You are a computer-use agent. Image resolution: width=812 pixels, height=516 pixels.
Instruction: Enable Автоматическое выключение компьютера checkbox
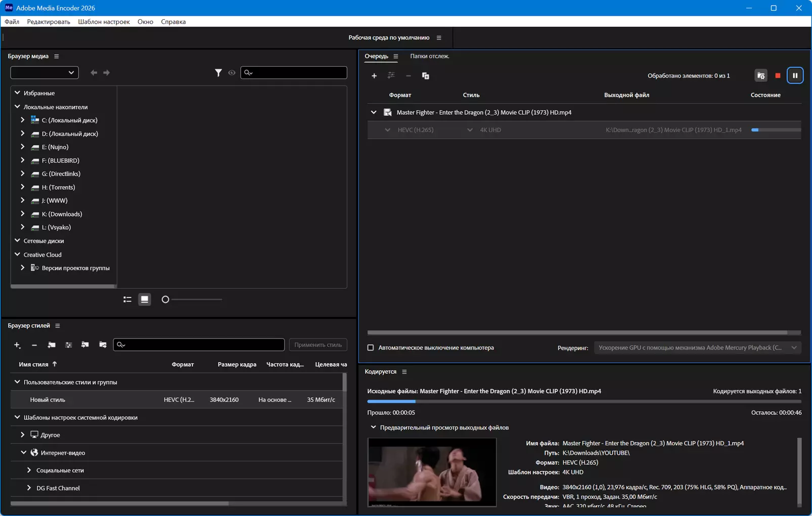pyautogui.click(x=371, y=348)
